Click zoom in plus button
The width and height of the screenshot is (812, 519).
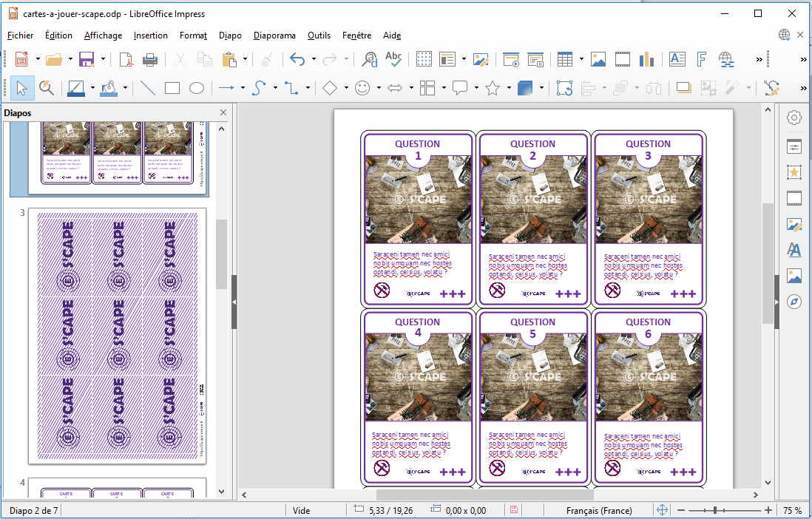pos(768,510)
